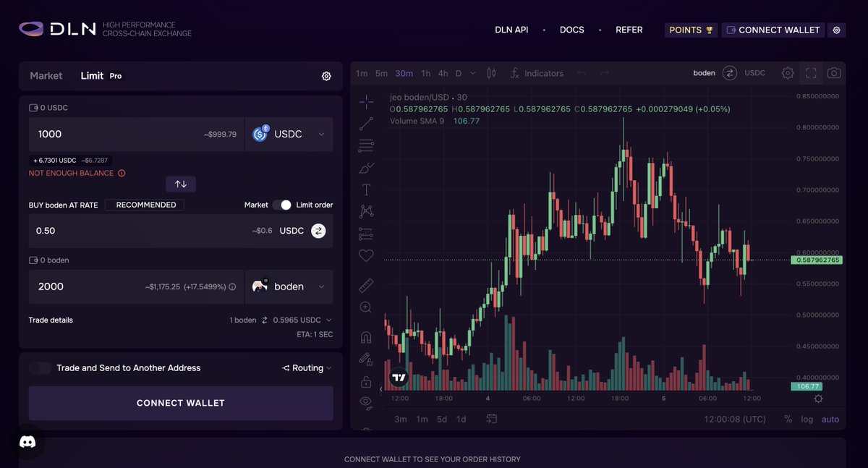Select the 4h chart interval
Viewport: 868px width, 468px height.
pyautogui.click(x=443, y=73)
